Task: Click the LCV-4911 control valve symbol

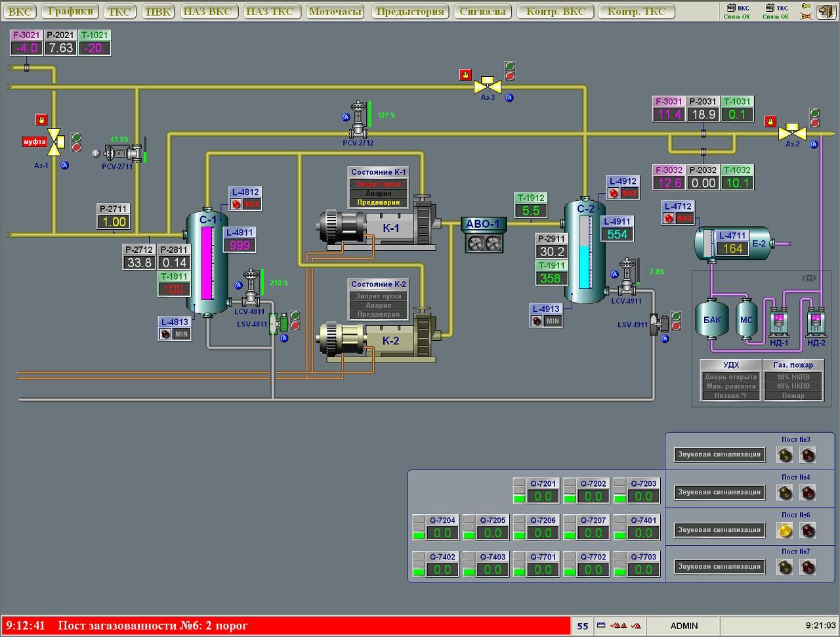Action: click(627, 280)
